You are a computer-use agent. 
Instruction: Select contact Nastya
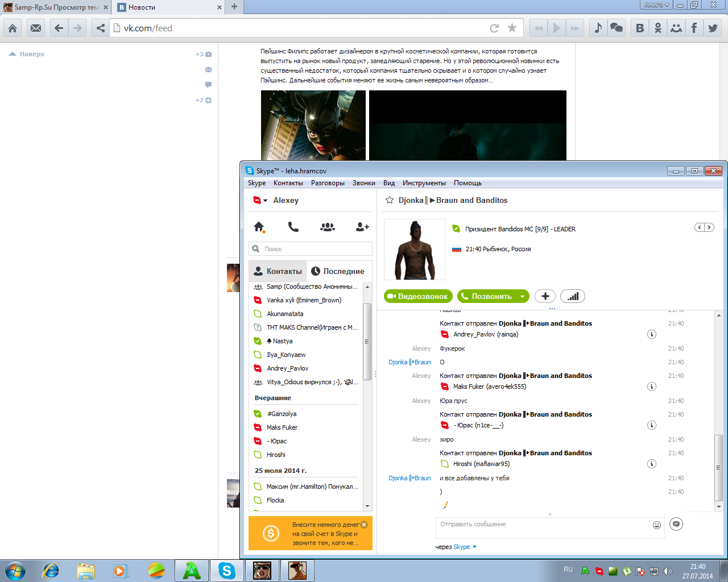pos(306,341)
